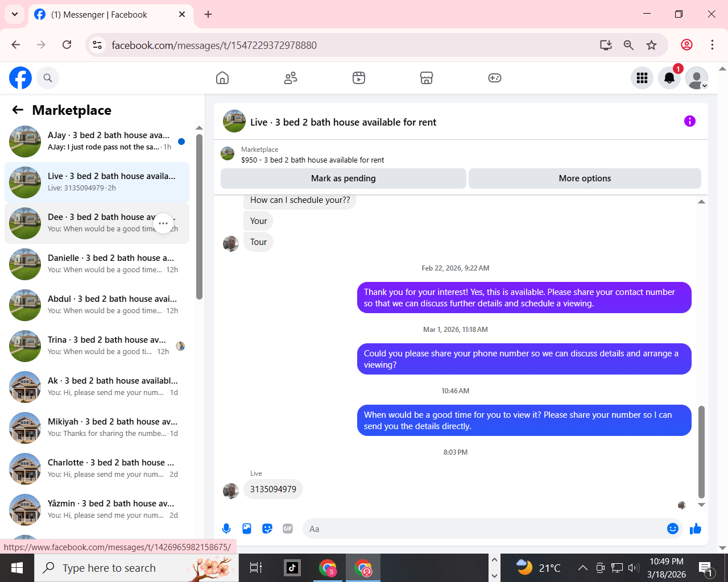Select the Messenger | Facebook tab
The image size is (728, 582).
(x=111, y=15)
